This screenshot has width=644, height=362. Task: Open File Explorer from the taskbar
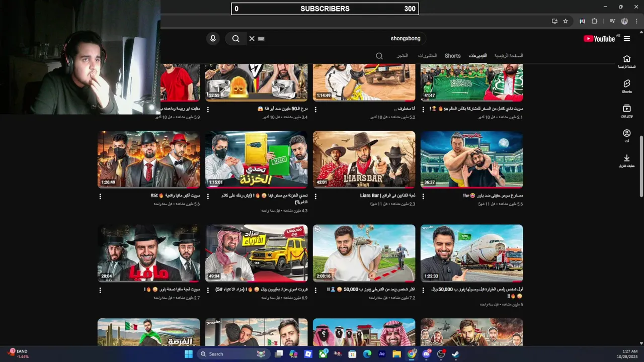396,354
